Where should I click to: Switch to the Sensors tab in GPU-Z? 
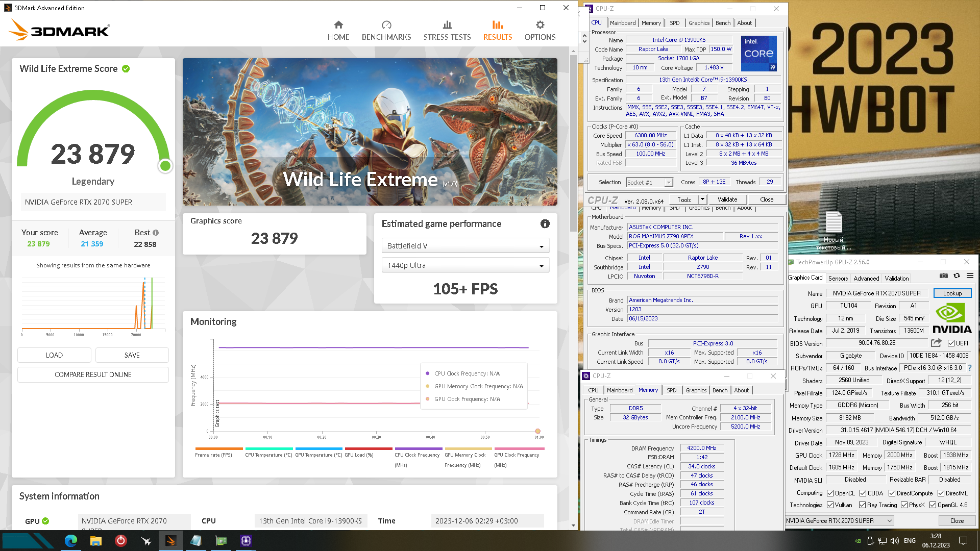tap(838, 279)
